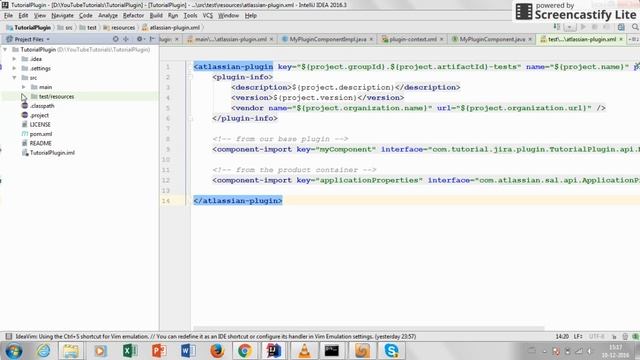Expand the test/resources folder
Viewport: 640px width, 360px height.
[24, 97]
